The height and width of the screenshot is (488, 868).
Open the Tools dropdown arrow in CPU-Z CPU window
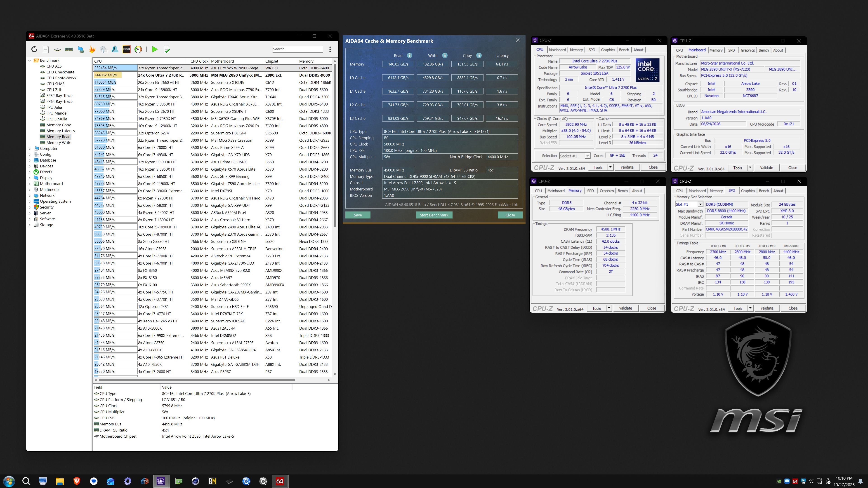point(610,167)
